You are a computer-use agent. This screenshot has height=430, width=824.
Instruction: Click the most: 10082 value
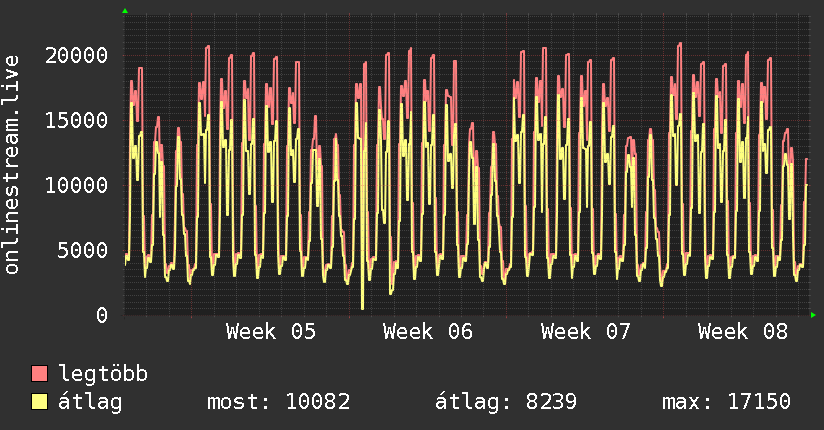click(x=279, y=402)
